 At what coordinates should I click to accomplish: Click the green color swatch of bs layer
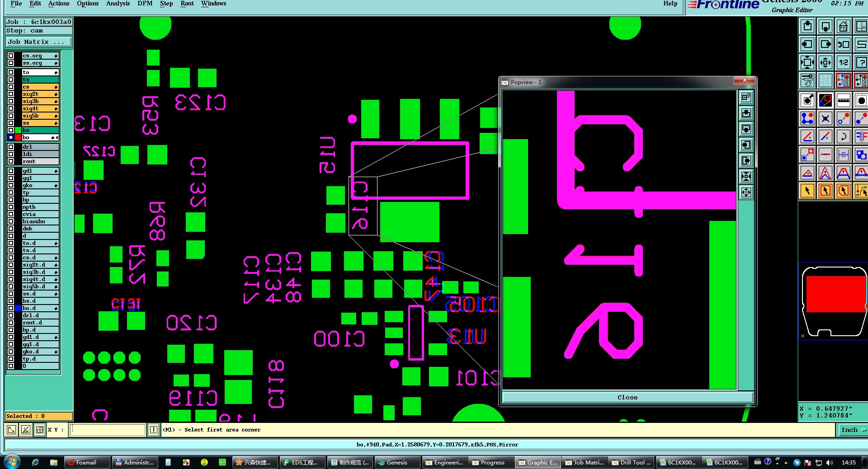(18, 130)
